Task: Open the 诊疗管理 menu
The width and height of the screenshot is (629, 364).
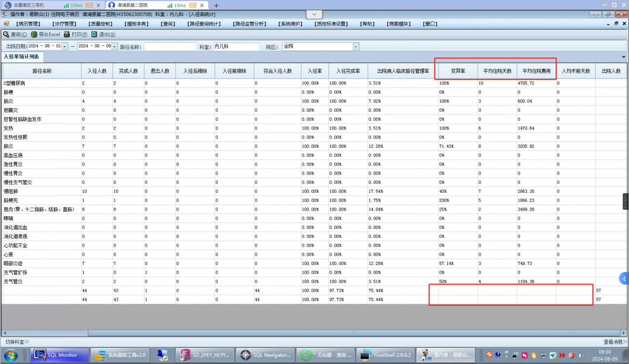Action: coord(64,24)
